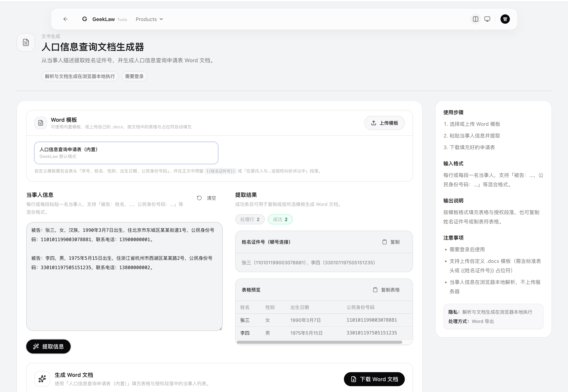Click the extracted names and IDs result text
This screenshot has height=392, width=568.
(x=308, y=262)
